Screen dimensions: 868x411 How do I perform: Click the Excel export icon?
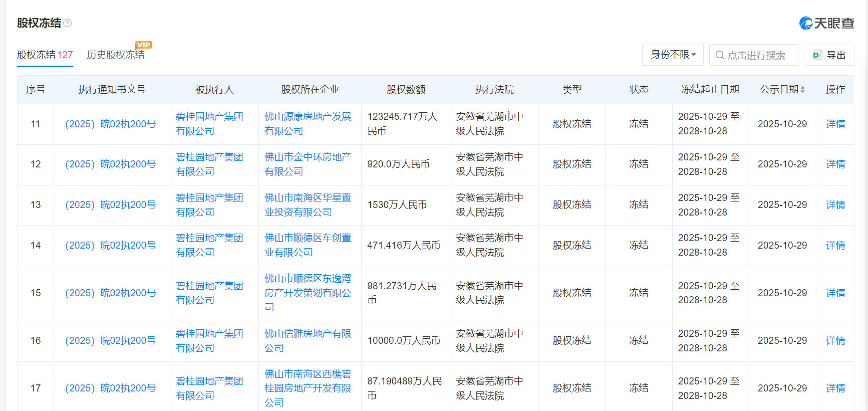click(817, 55)
